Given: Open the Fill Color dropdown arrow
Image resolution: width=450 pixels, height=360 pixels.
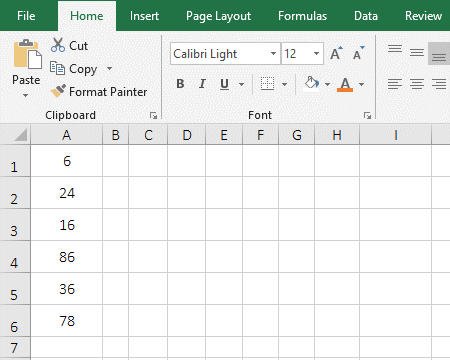Looking at the screenshot, I should (x=327, y=84).
